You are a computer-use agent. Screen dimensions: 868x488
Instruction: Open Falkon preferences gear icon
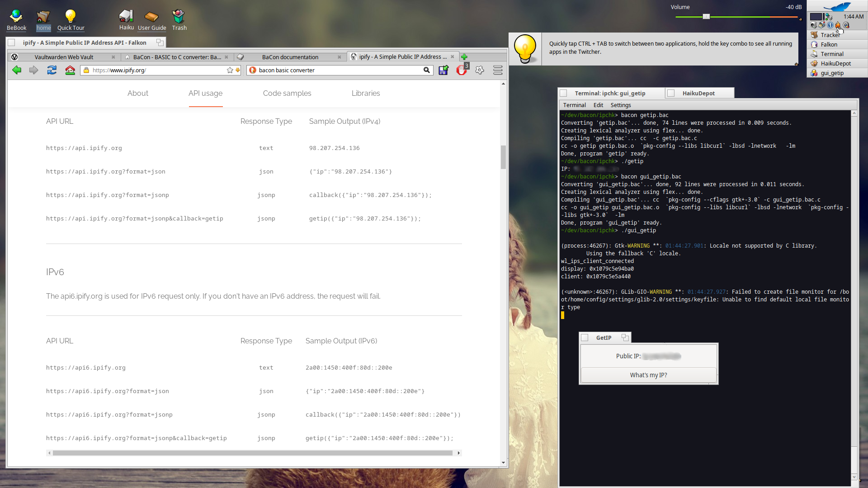coord(480,70)
